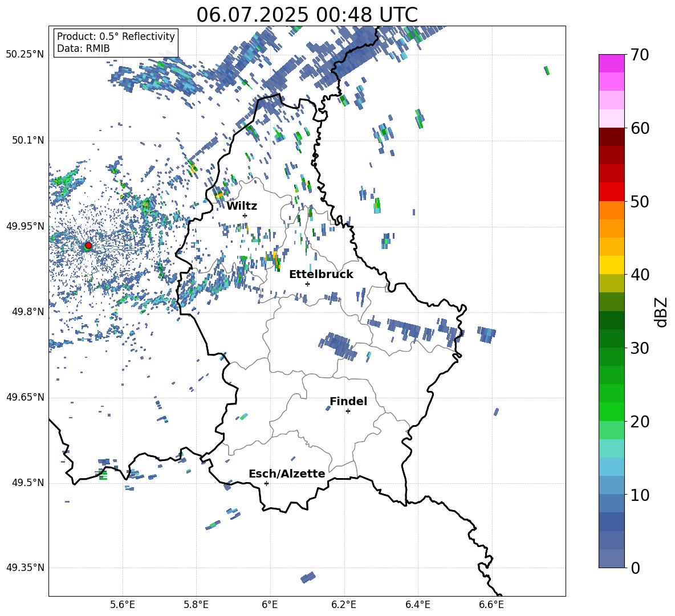Click the 6°E longitude label
The image size is (675, 616).
(270, 605)
